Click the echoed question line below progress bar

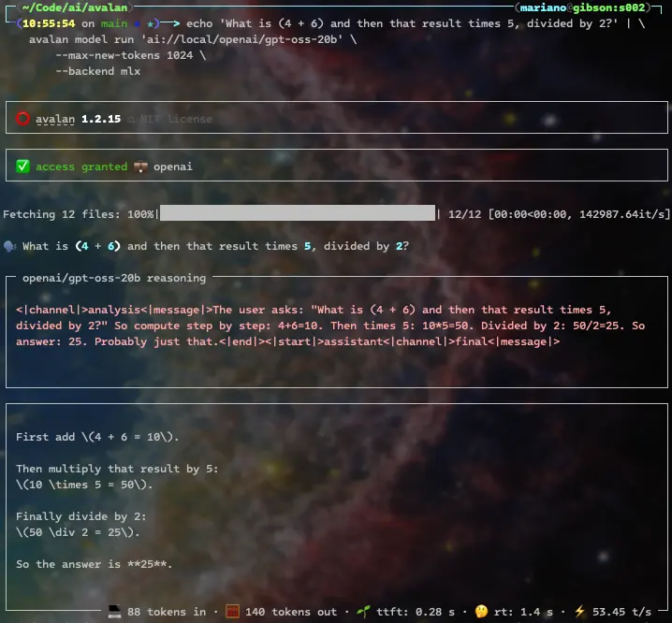pos(215,246)
